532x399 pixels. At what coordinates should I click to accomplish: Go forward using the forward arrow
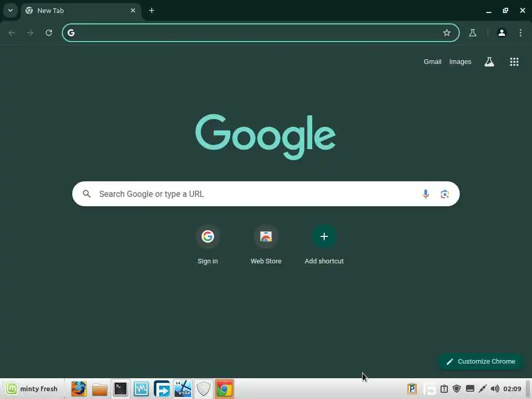30,33
